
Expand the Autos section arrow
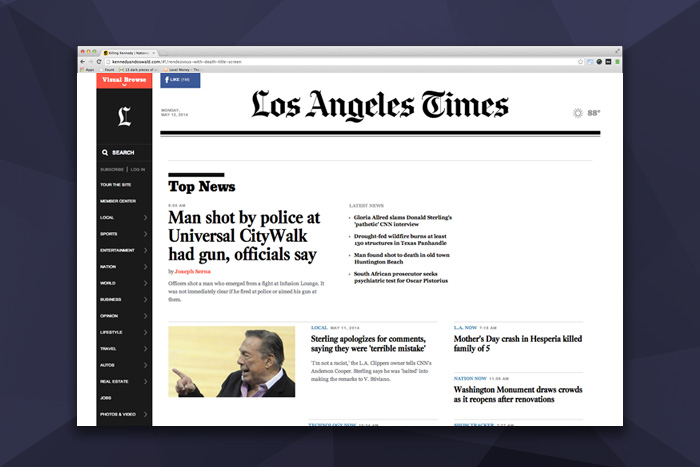(x=146, y=365)
